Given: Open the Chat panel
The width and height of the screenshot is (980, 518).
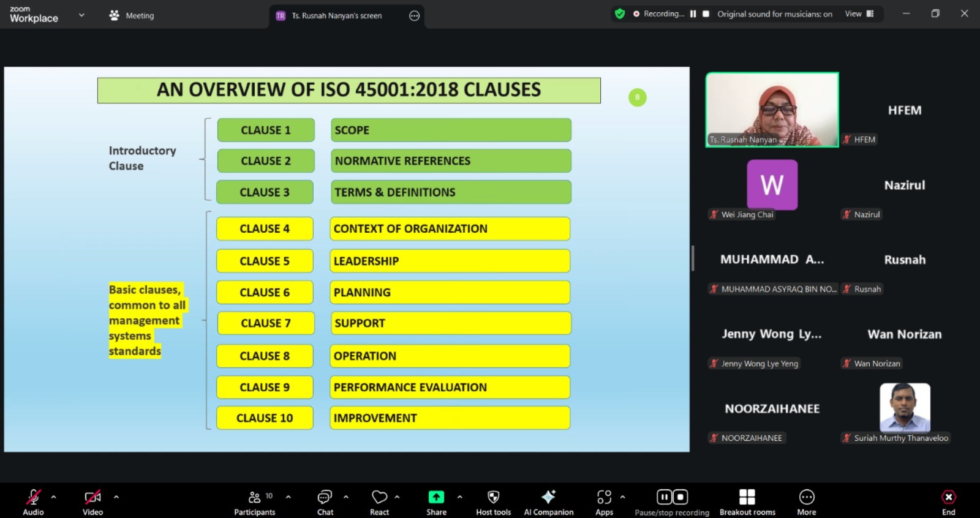Looking at the screenshot, I should pyautogui.click(x=325, y=502).
